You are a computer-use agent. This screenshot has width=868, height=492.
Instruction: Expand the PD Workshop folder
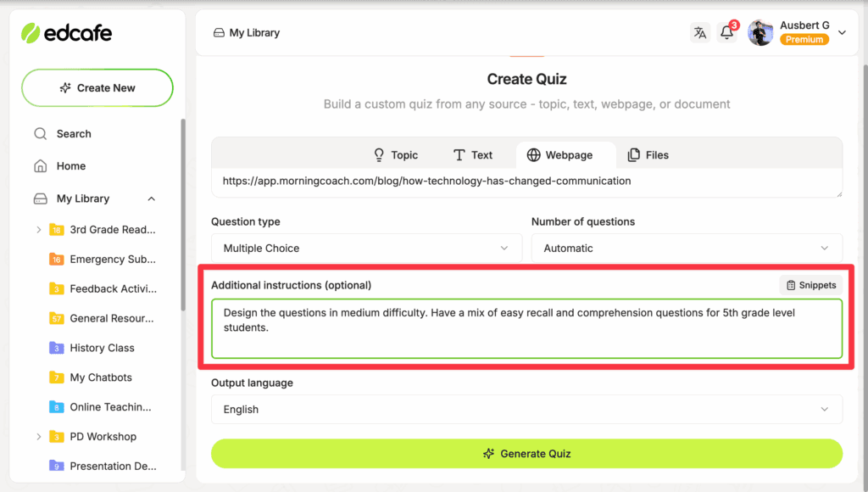click(39, 437)
